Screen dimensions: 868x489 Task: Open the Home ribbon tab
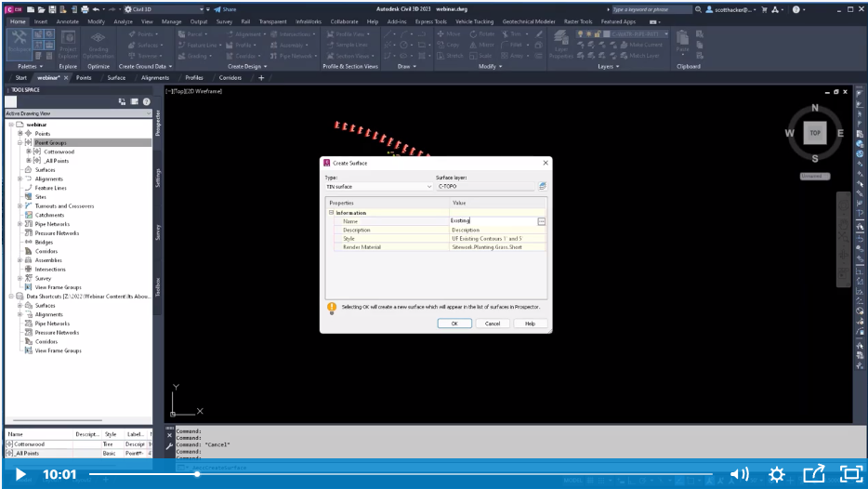[x=18, y=21]
